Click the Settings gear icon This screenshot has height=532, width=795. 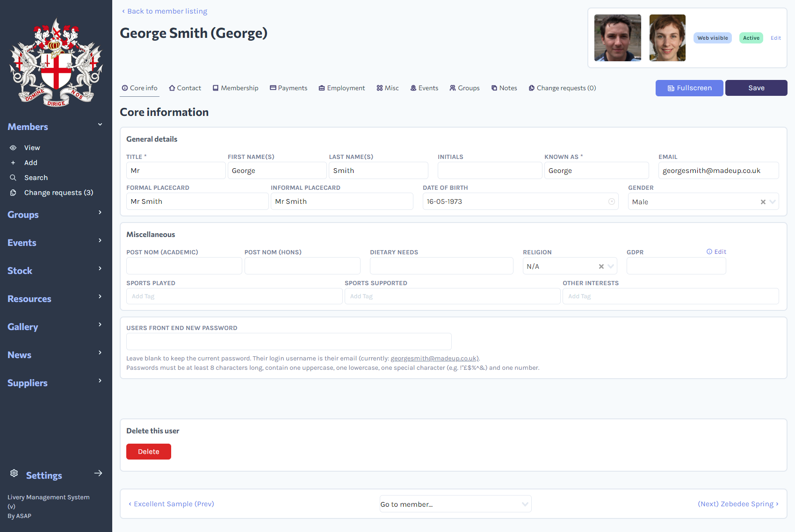click(x=14, y=473)
